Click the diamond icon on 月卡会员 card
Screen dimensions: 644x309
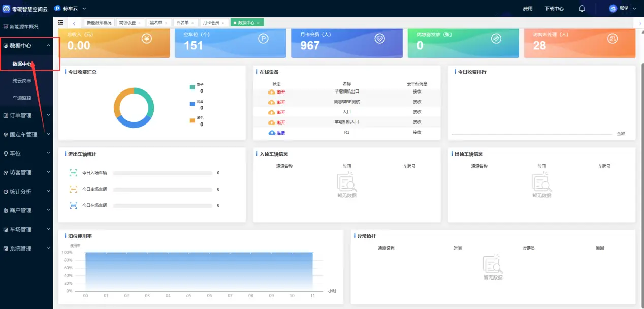[x=380, y=39]
